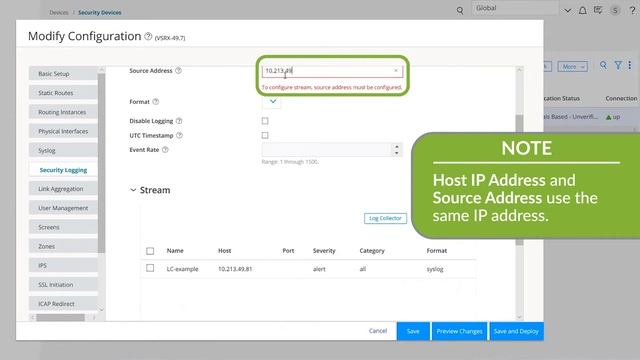Click the sidebar vertical scrollbar
Viewport: 640px width, 360px height.
click(101, 163)
